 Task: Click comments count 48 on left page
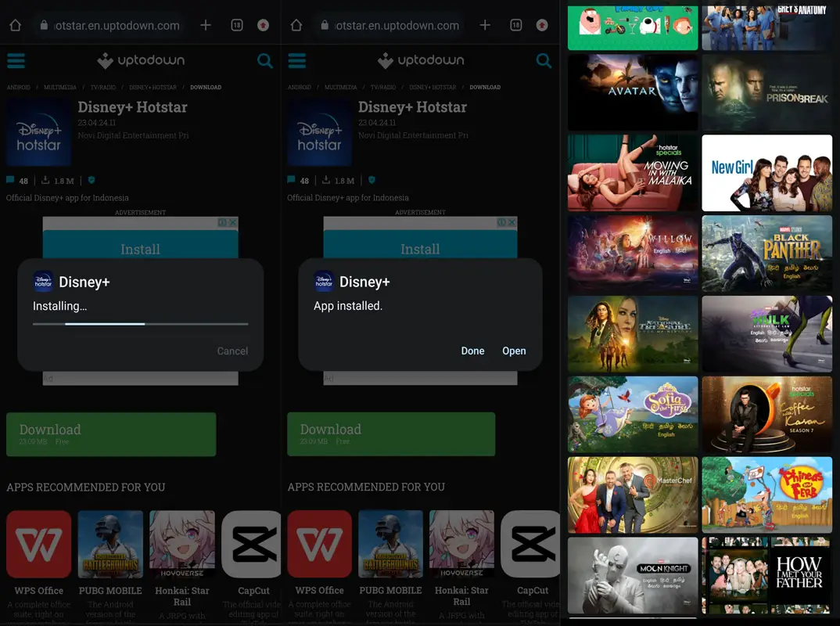(17, 181)
